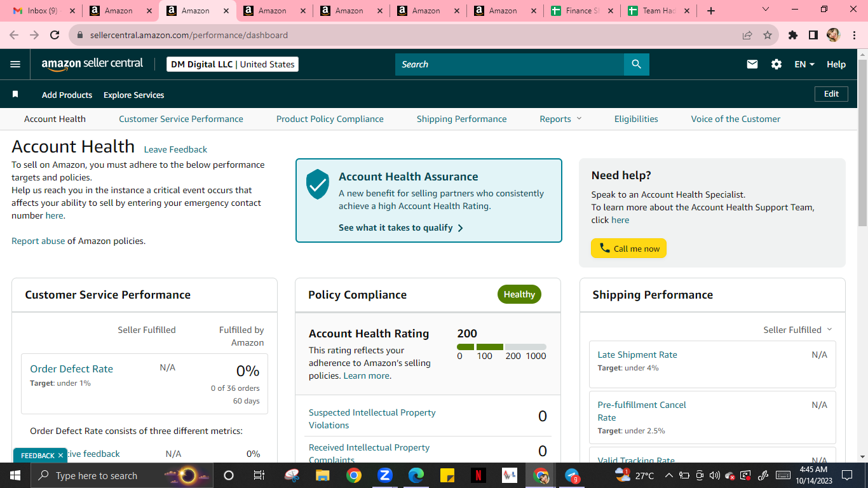Screen dimensions: 868x488
Task: Open Microsoft Edge from the taskbar
Action: point(416,475)
